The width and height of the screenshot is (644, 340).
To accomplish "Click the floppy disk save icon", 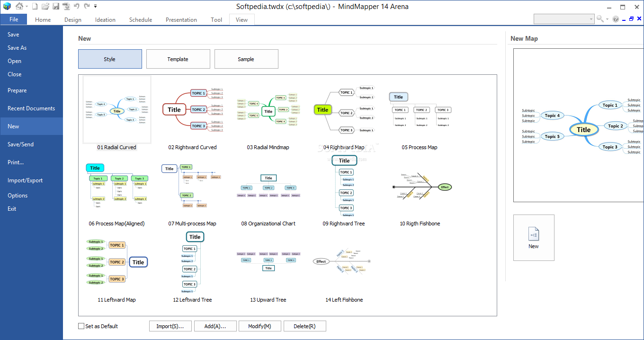I will pyautogui.click(x=56, y=6).
